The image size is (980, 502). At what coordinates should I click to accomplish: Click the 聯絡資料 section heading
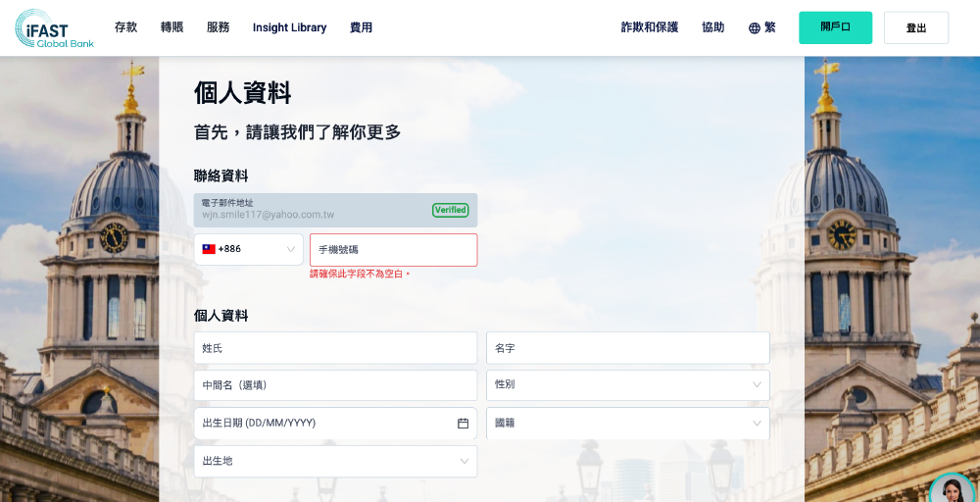220,176
